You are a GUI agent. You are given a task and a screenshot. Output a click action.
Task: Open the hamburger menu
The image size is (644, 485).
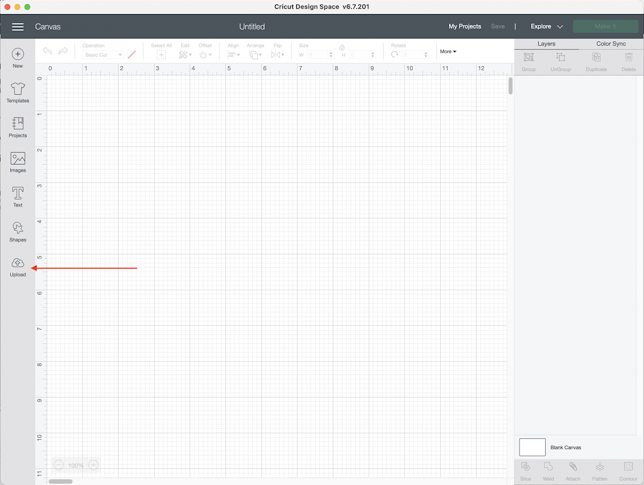click(x=18, y=27)
